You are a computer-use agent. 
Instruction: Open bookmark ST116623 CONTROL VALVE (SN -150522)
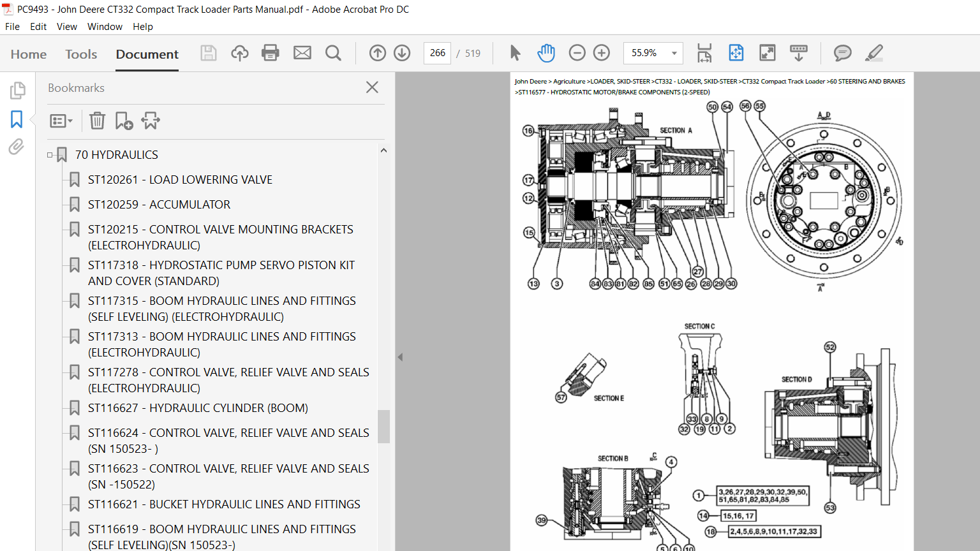(x=228, y=476)
